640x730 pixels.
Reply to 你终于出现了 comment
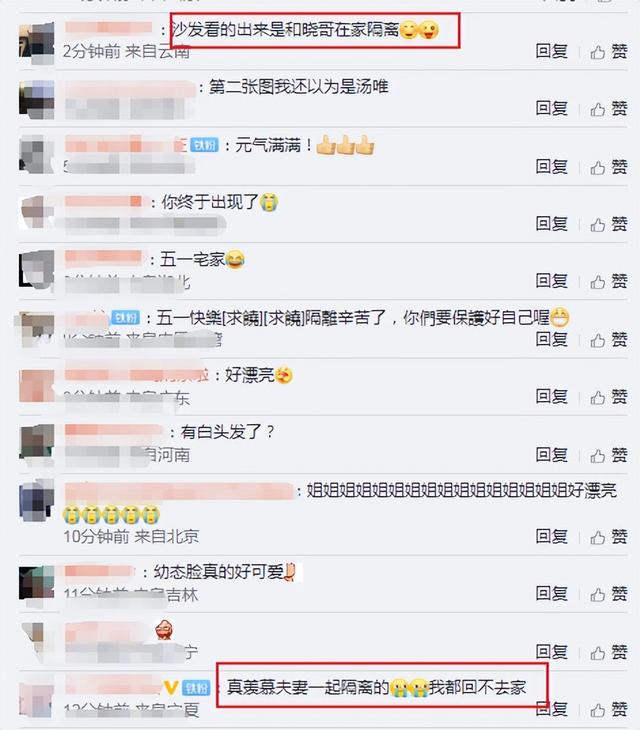click(x=552, y=224)
